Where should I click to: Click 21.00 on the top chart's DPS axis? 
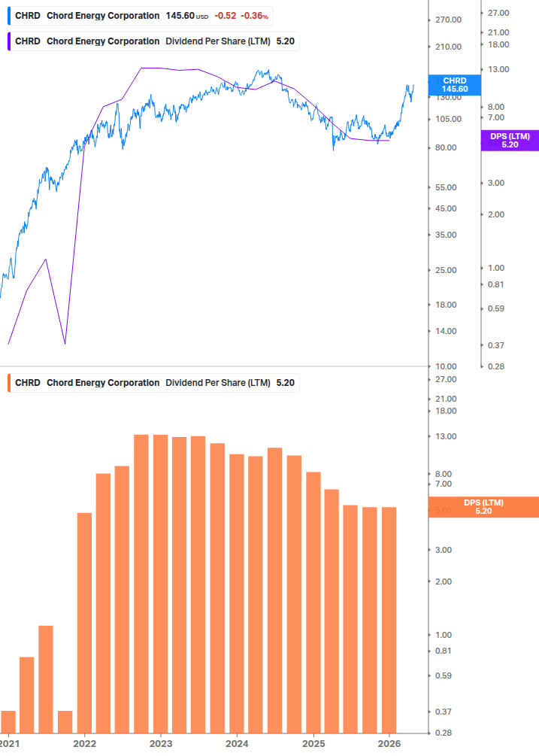click(x=498, y=32)
